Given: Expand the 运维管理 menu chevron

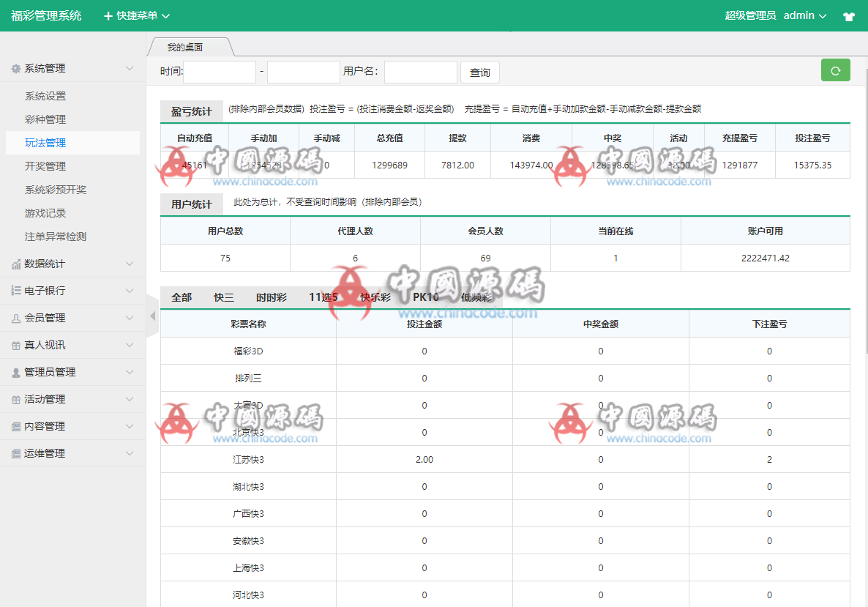Looking at the screenshot, I should click(x=130, y=453).
